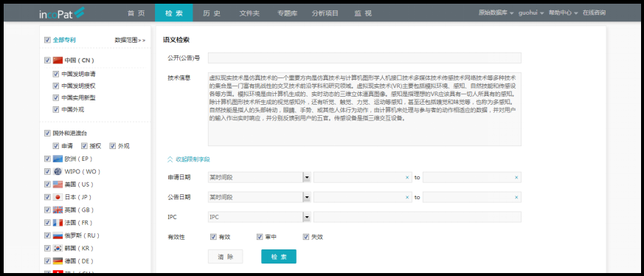Viewport: 644px width, 276px height.
Task: Click the 德国 ( DE ) label
Action: [79, 261]
